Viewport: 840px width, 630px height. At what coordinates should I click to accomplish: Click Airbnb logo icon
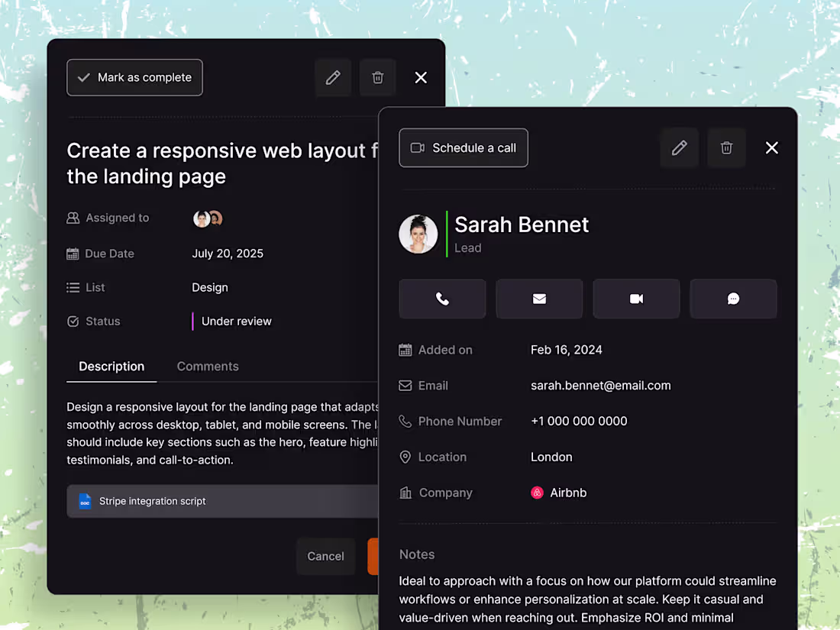click(x=538, y=493)
